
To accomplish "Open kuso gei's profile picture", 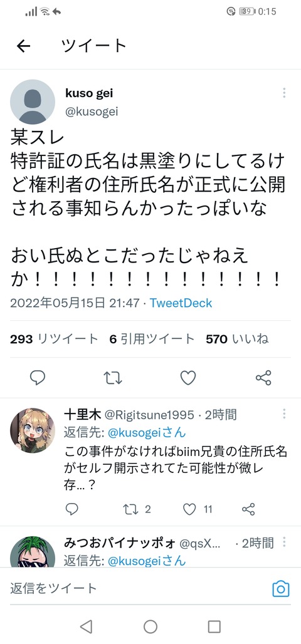I will pyautogui.click(x=33, y=102).
